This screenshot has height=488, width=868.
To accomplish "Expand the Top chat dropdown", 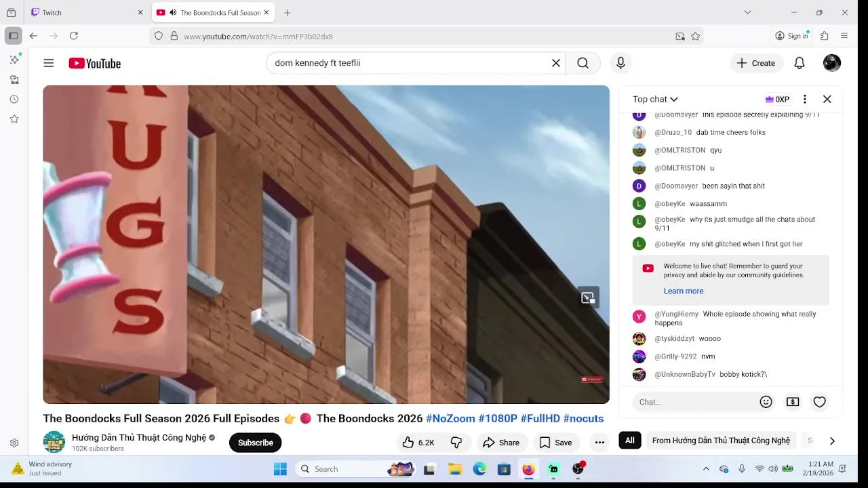I will click(x=655, y=99).
